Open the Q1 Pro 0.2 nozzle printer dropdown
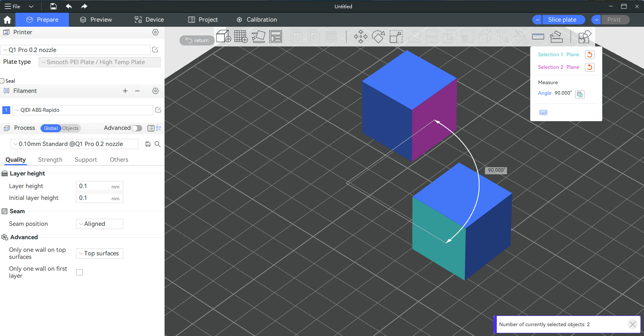 (x=76, y=50)
